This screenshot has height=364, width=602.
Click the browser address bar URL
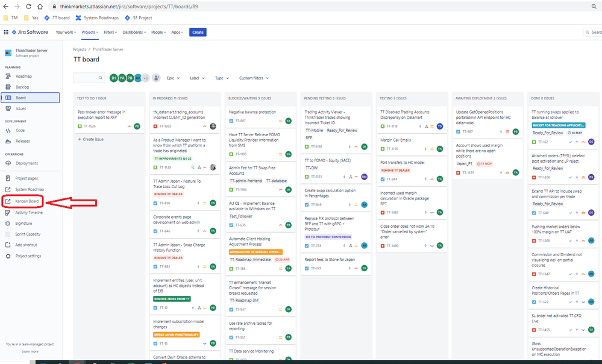129,7
